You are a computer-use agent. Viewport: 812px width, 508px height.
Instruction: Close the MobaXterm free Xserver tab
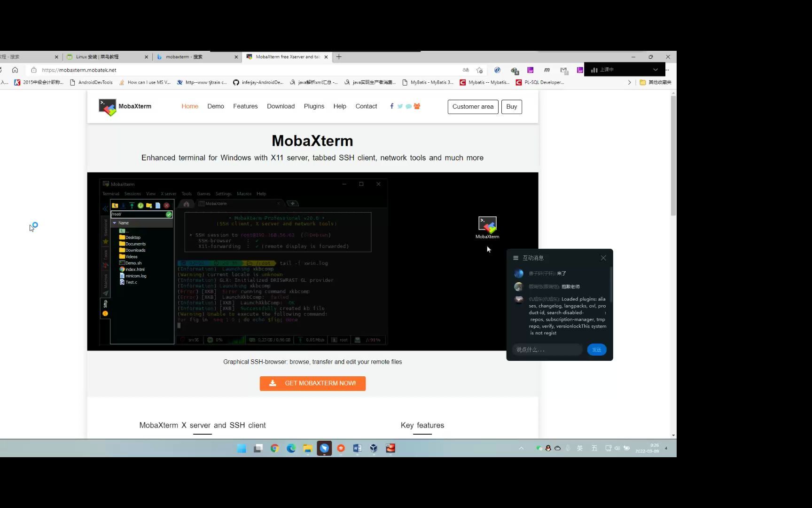click(x=325, y=57)
